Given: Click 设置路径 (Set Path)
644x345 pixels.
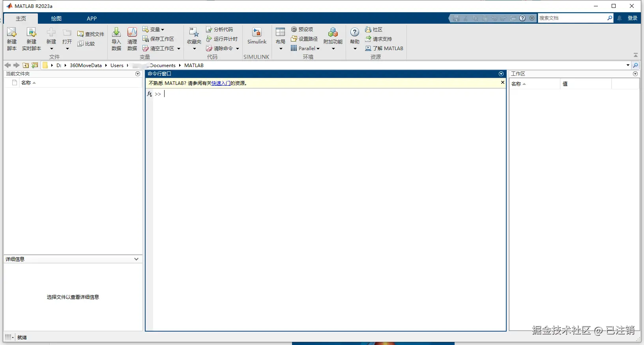Looking at the screenshot, I should tap(304, 39).
